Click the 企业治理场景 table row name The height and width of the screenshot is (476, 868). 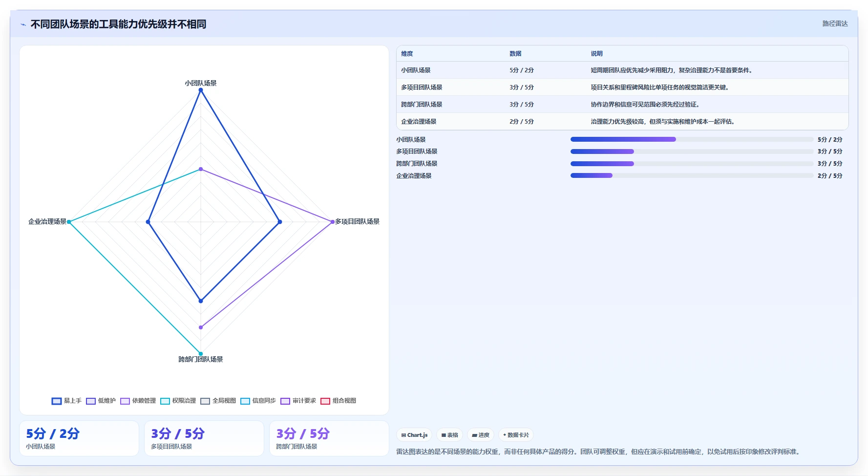point(419,122)
